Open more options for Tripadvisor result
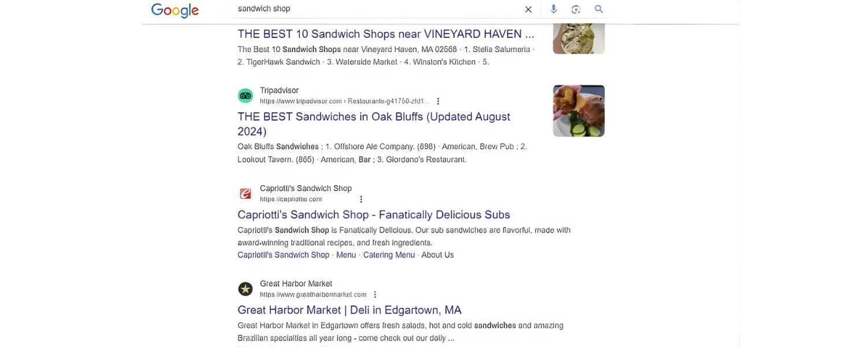Image resolution: width=868 pixels, height=347 pixels. pos(438,101)
